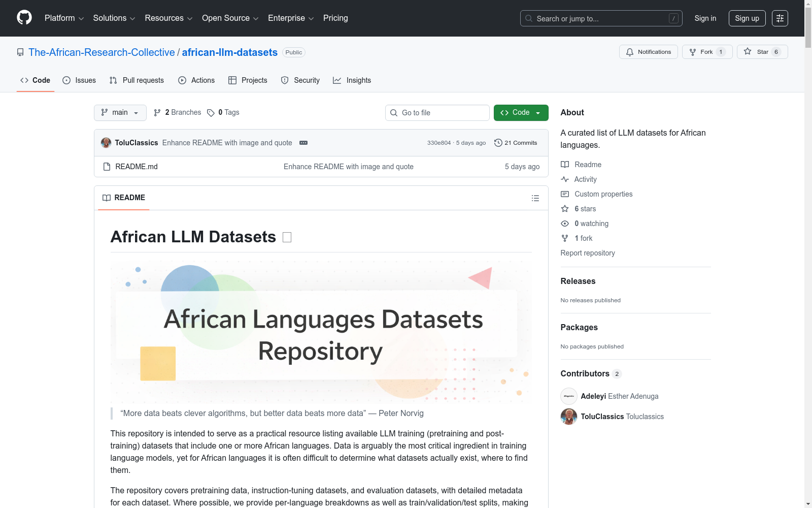Screen dimensions: 812x508
Task: Open the README outline list icon
Action: tap(535, 198)
